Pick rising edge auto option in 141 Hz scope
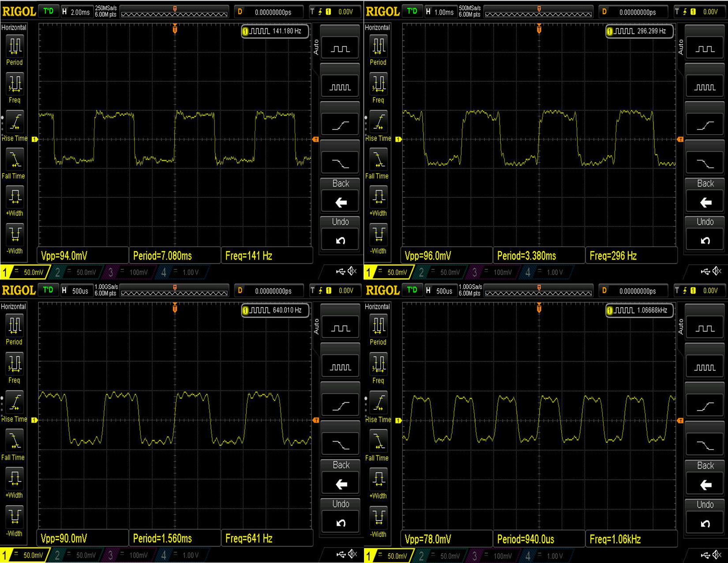Viewport: 728px width, 563px height. pyautogui.click(x=340, y=124)
